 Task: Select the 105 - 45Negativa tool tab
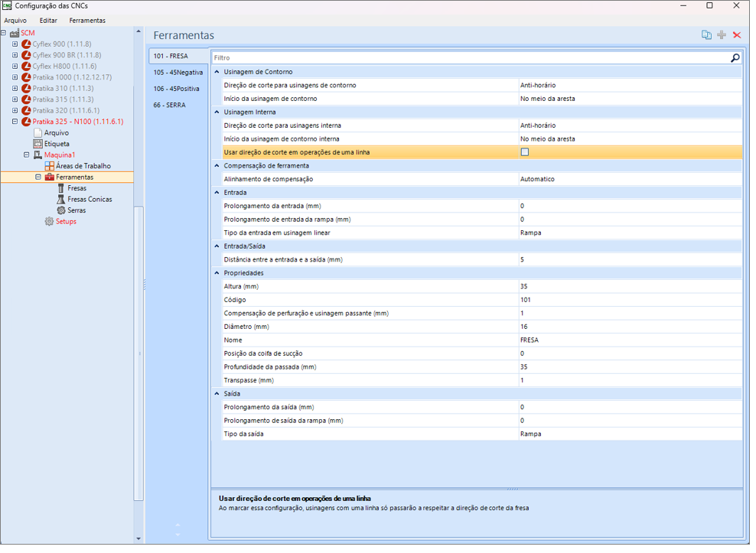coord(180,73)
